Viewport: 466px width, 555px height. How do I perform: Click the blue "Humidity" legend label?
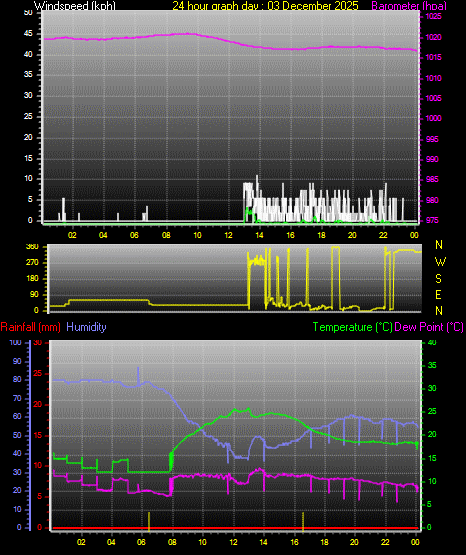(86, 327)
